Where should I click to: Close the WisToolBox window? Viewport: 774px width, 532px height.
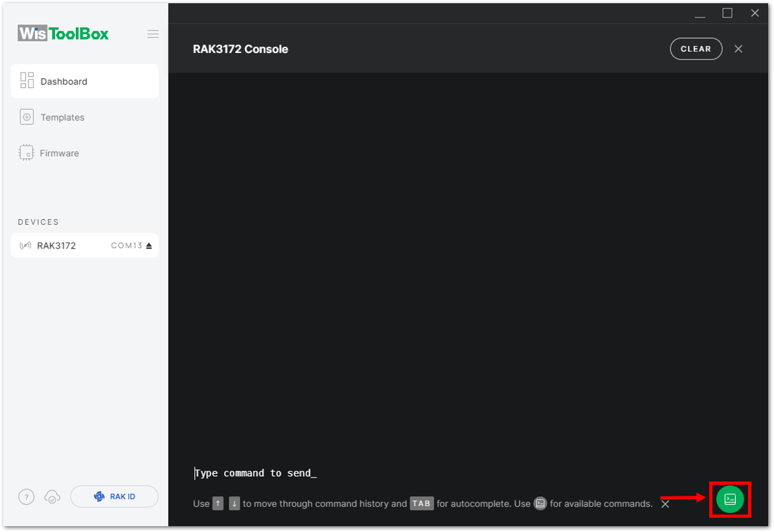click(755, 14)
